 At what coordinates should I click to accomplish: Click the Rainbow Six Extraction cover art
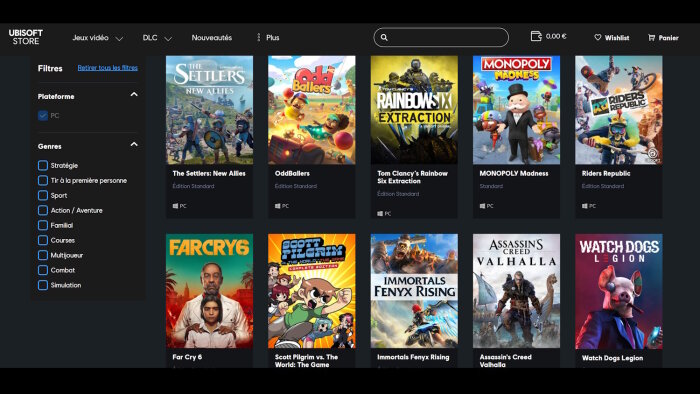coord(414,110)
